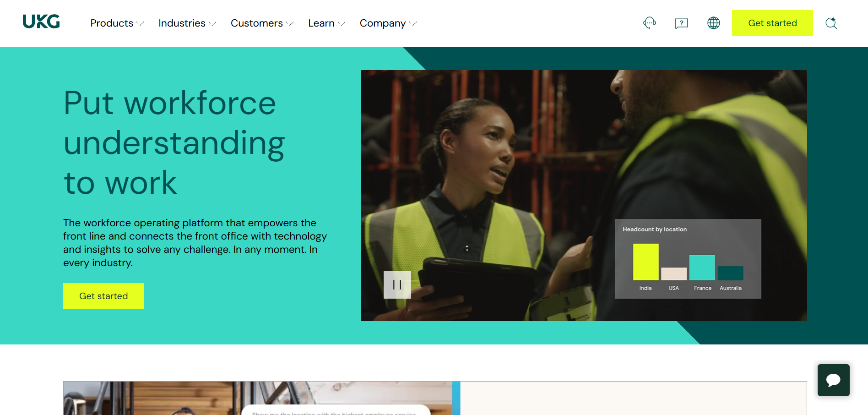Click the help question-mark chat icon
The image size is (868, 415).
[x=682, y=23]
